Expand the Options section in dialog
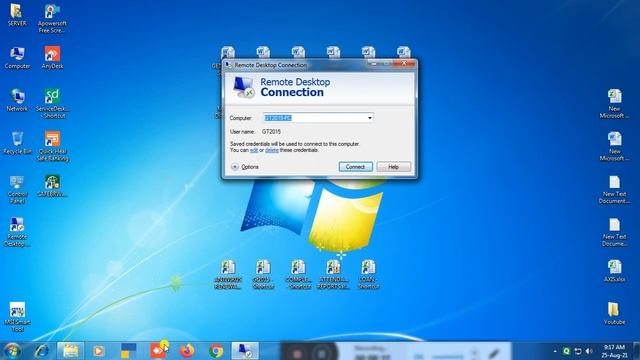The height and width of the screenshot is (360, 640). coord(245,167)
